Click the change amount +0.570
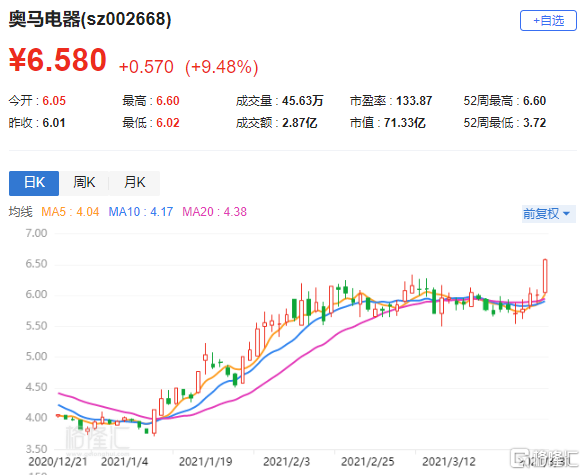The width and height of the screenshot is (585, 475). (146, 67)
